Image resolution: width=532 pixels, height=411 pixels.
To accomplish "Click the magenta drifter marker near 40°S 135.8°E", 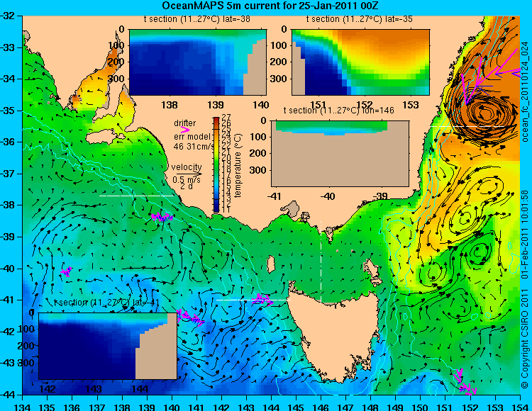I will tap(66, 271).
